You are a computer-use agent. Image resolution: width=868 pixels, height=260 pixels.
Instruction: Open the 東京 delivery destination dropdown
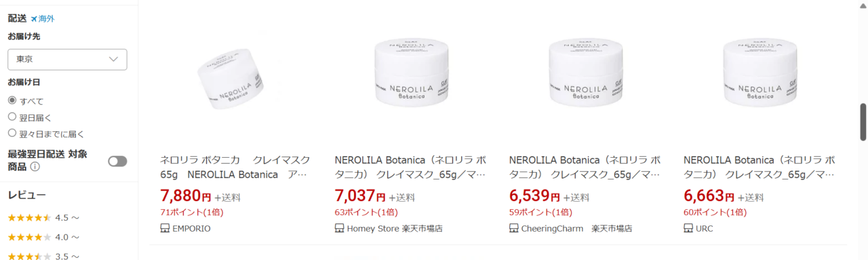[67, 59]
